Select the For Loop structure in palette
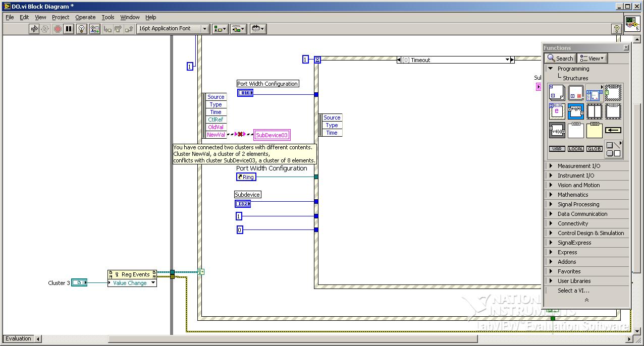The width and height of the screenshot is (644, 346). click(x=557, y=92)
